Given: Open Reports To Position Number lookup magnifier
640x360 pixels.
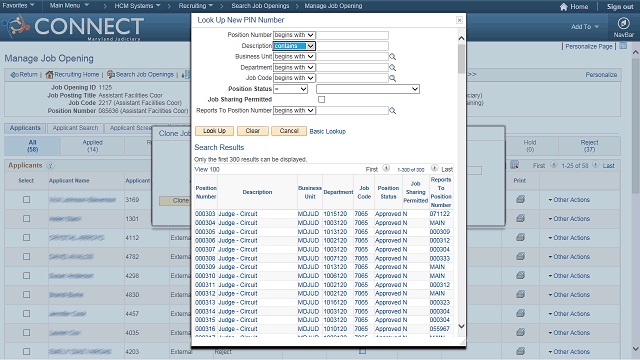Looking at the screenshot, I should tap(392, 111).
